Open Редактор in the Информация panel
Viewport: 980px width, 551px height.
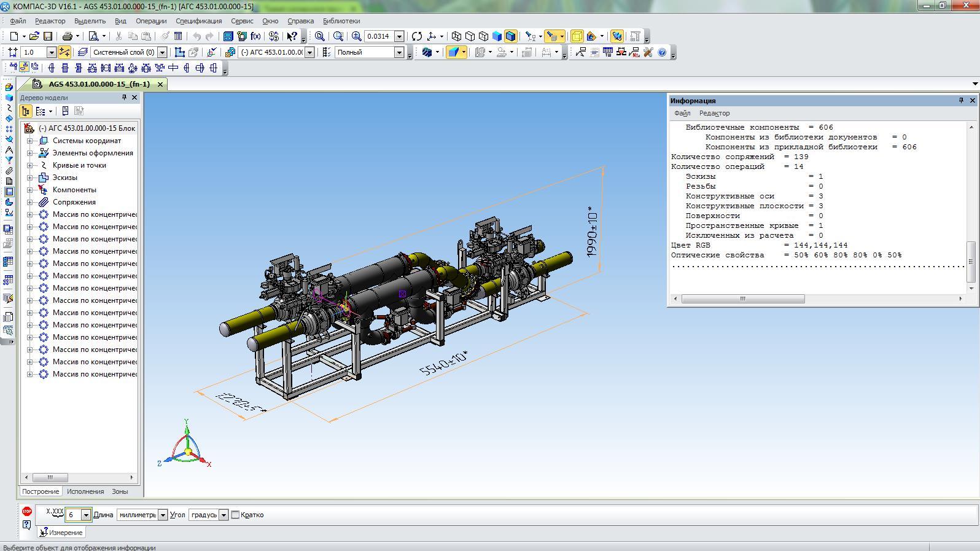[x=714, y=113]
